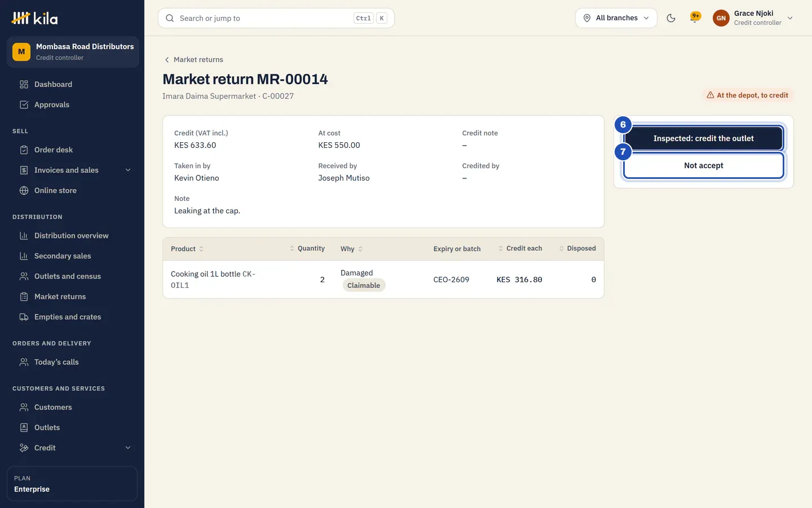This screenshot has height=508, width=812.
Task: Click the Dashboard grid icon
Action: click(24, 85)
